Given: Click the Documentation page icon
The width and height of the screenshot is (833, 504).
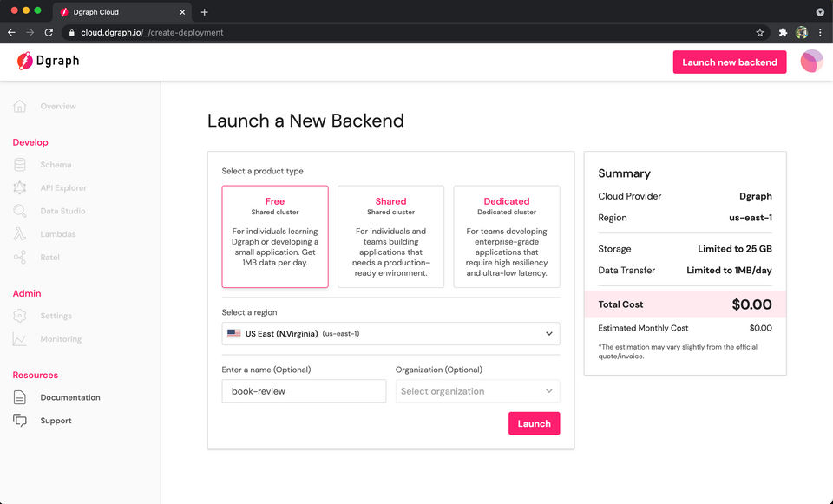Looking at the screenshot, I should (20, 397).
